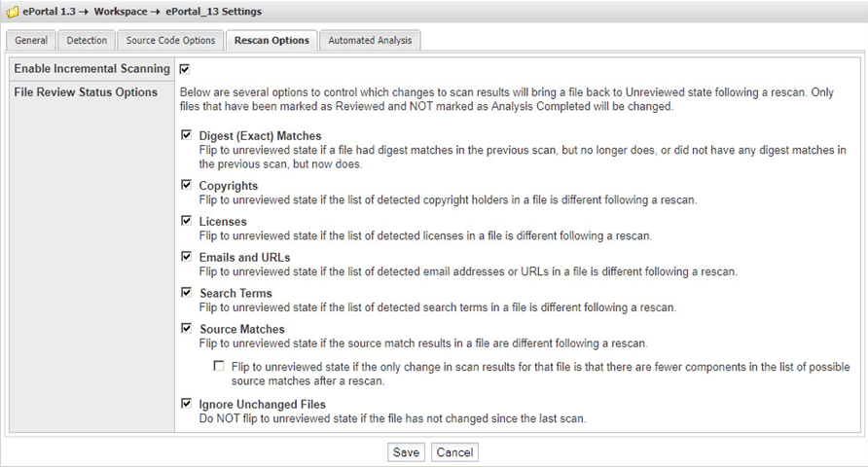Disable the Enable Incremental Scanning checkbox
This screenshot has width=868, height=467.
(185, 69)
